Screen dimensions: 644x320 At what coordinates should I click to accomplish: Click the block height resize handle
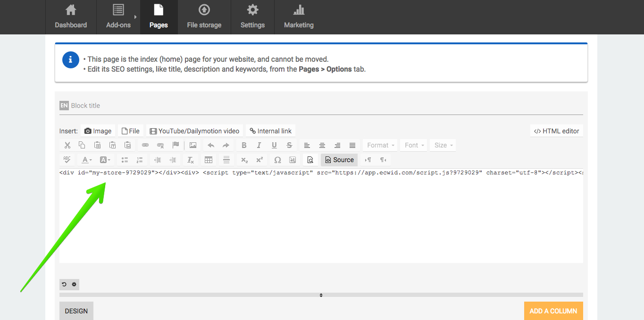[321, 295]
